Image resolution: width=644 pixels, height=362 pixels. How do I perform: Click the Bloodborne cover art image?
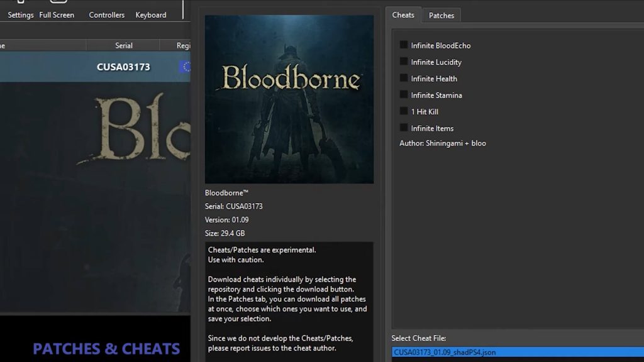[x=289, y=99]
